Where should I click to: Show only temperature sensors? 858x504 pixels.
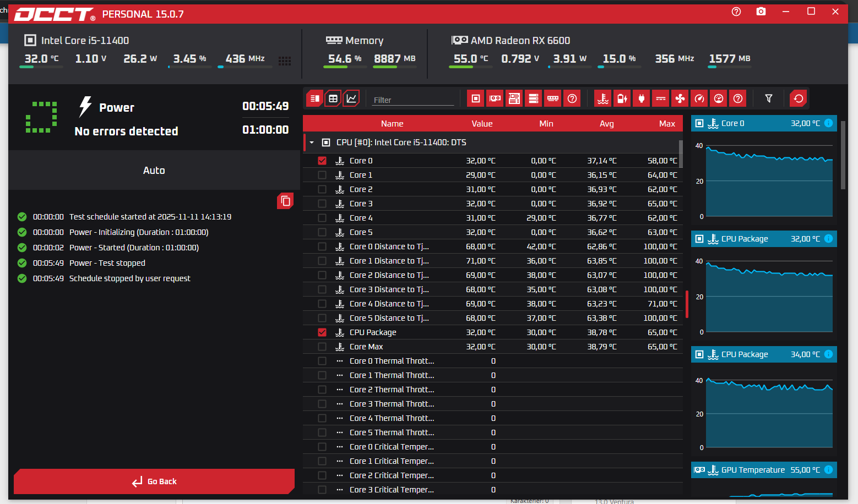click(x=603, y=98)
